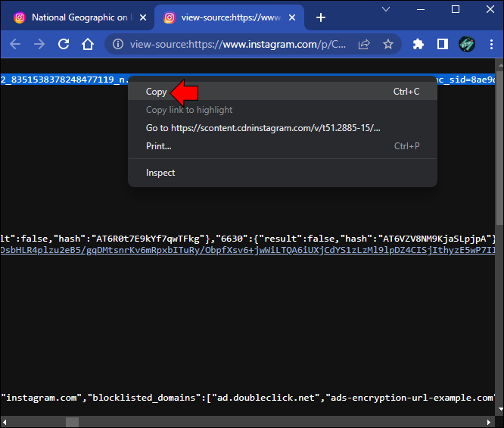Open the underlined DsbHLR4plzu2eB5 source link

pos(247,251)
